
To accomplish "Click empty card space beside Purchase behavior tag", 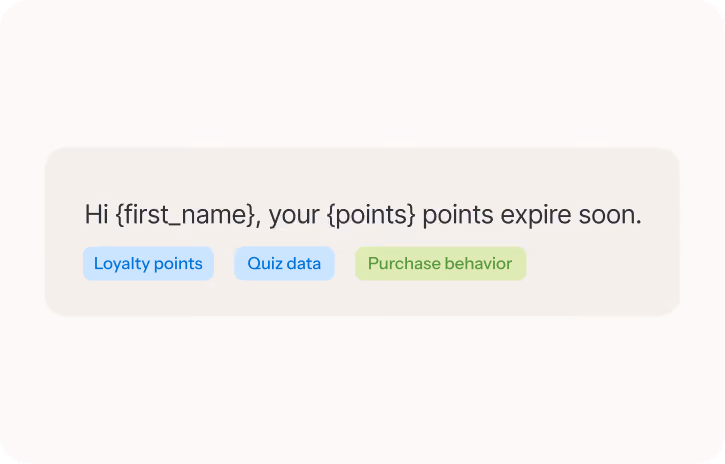I will point(601,263).
